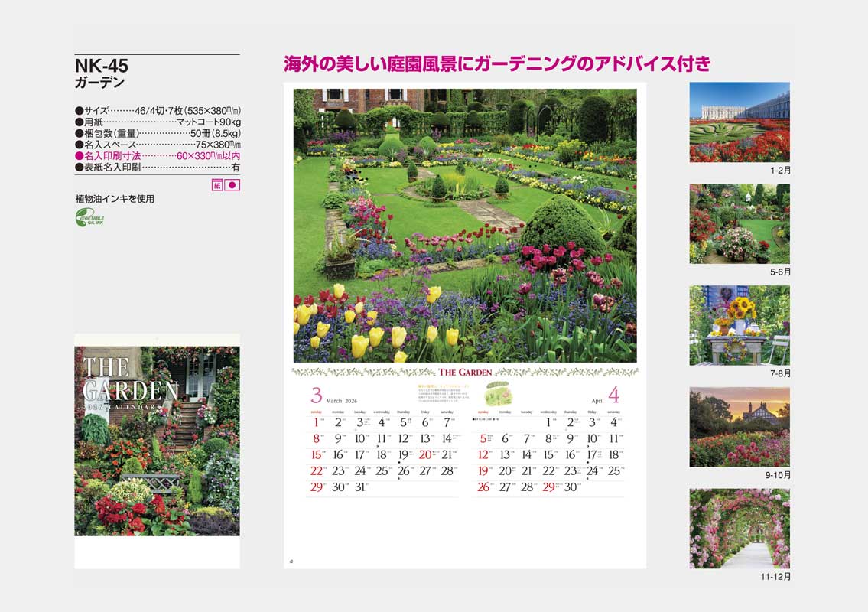This screenshot has width=868, height=612.
Task: Open the 1-2月 palace garden thumbnail
Action: [740, 122]
